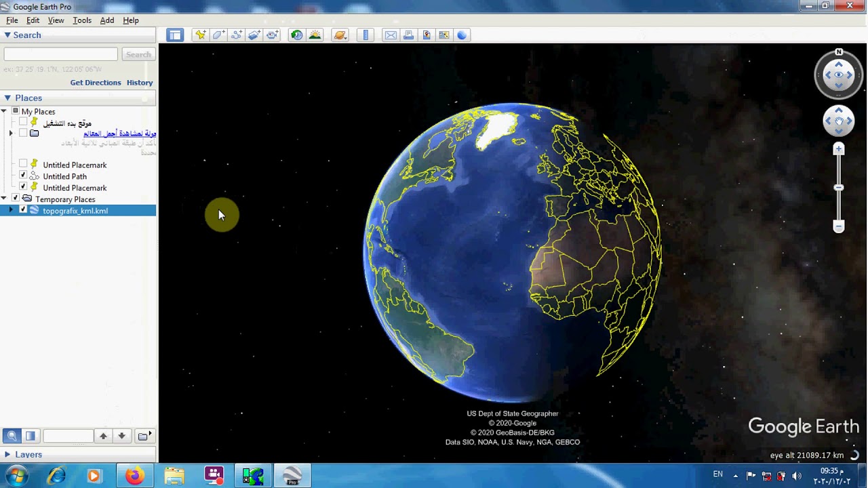Open the Edit menu

pos(33,20)
